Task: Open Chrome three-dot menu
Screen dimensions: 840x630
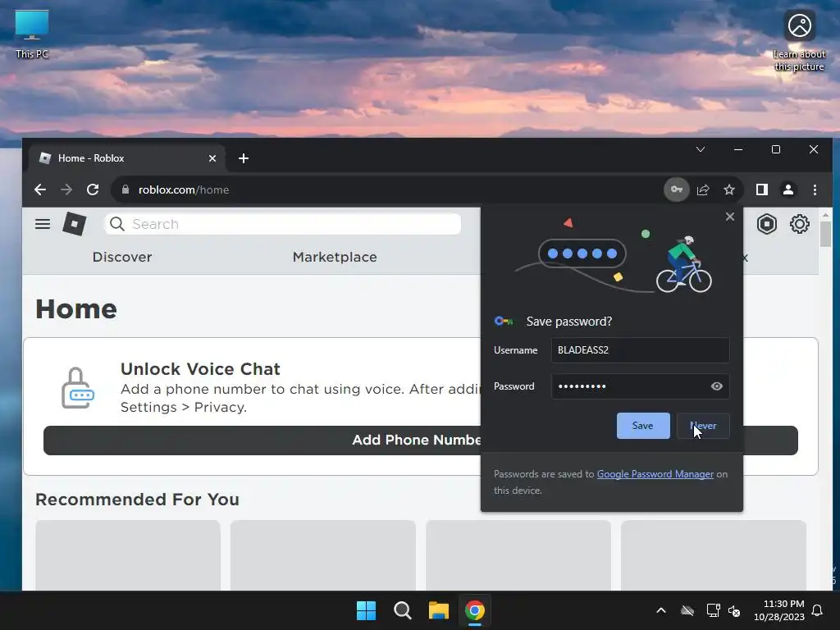Action: tap(815, 189)
